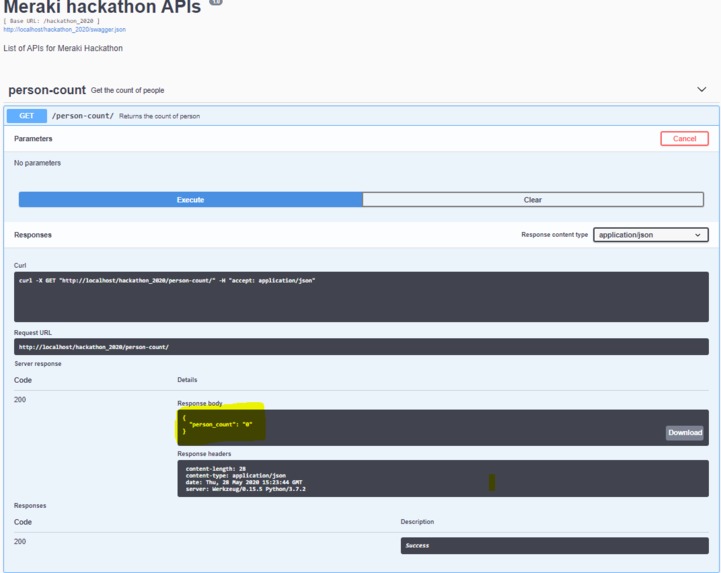721x573 pixels.
Task: Click the version badge next to title
Action: (216, 2)
